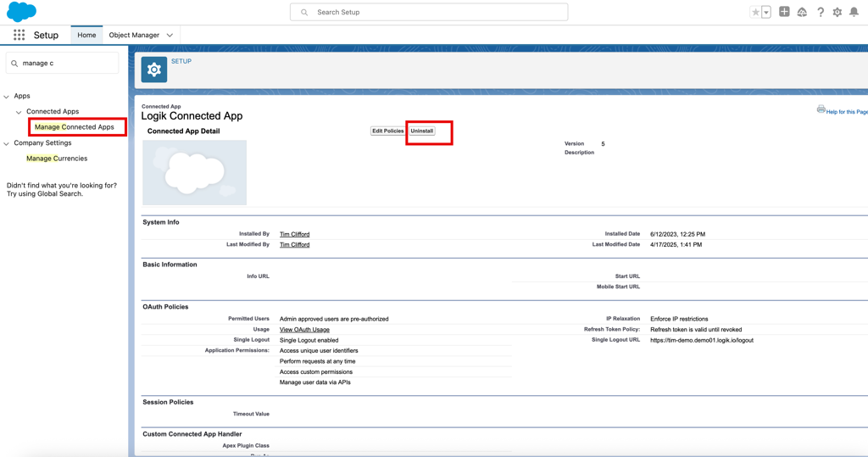
Task: Click the Salesforce cloud logo
Action: point(21,11)
